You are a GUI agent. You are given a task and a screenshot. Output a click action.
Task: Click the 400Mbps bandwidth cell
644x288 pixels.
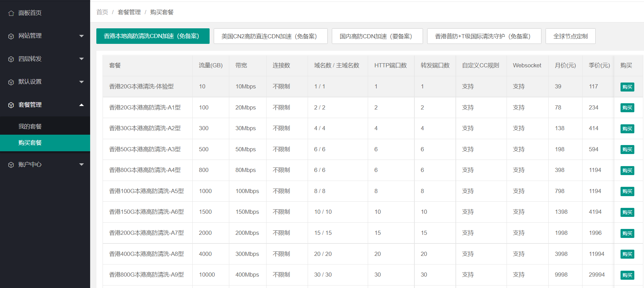(247, 275)
